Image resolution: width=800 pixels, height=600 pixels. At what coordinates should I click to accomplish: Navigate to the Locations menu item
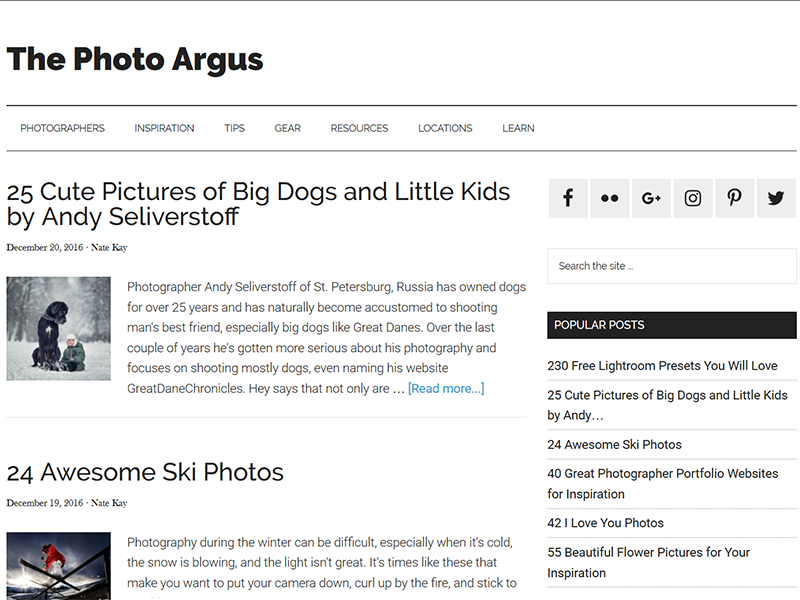point(445,128)
